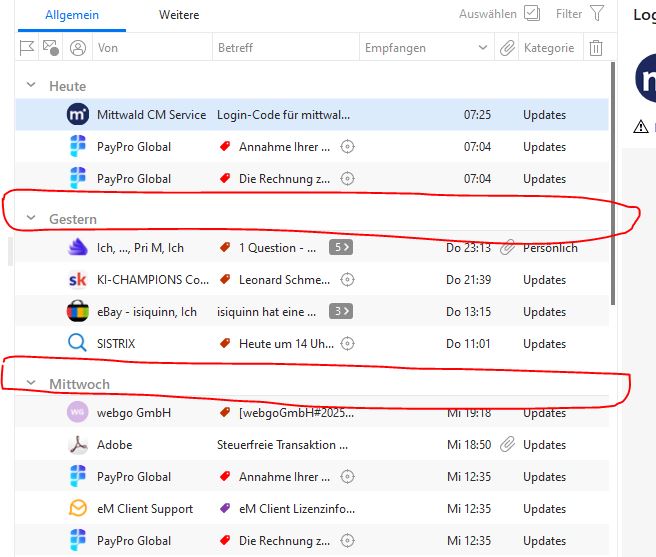This screenshot has width=656, height=557.
Task: Click the sk avatar of KI-CHAMPIONS
Action: click(x=78, y=280)
